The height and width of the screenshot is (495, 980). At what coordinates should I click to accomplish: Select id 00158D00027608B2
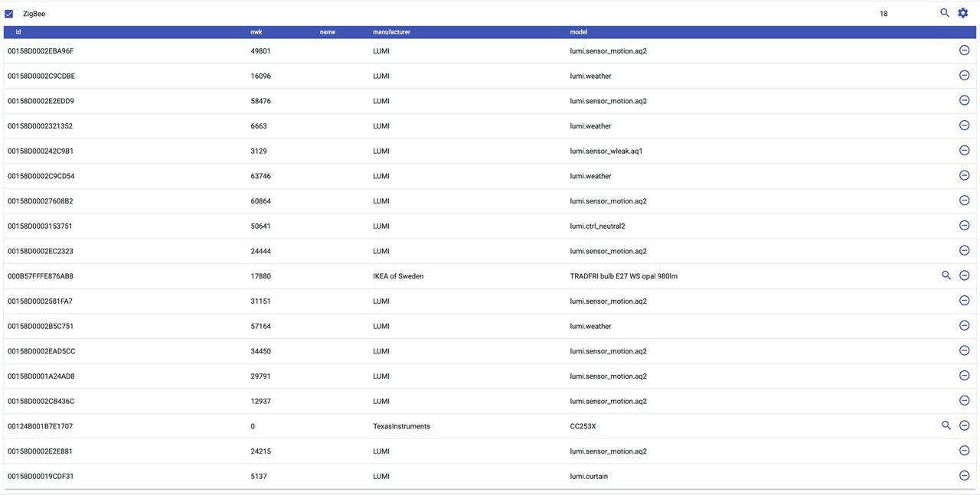(41, 200)
